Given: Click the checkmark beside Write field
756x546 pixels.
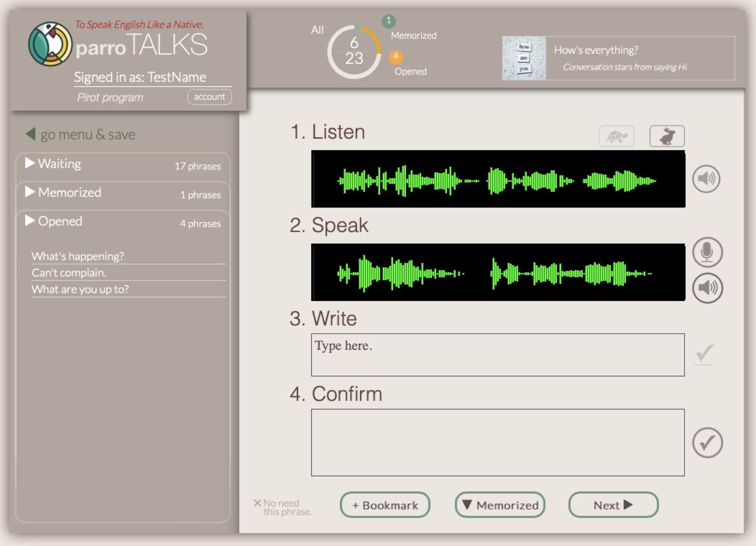Looking at the screenshot, I should [x=704, y=354].
